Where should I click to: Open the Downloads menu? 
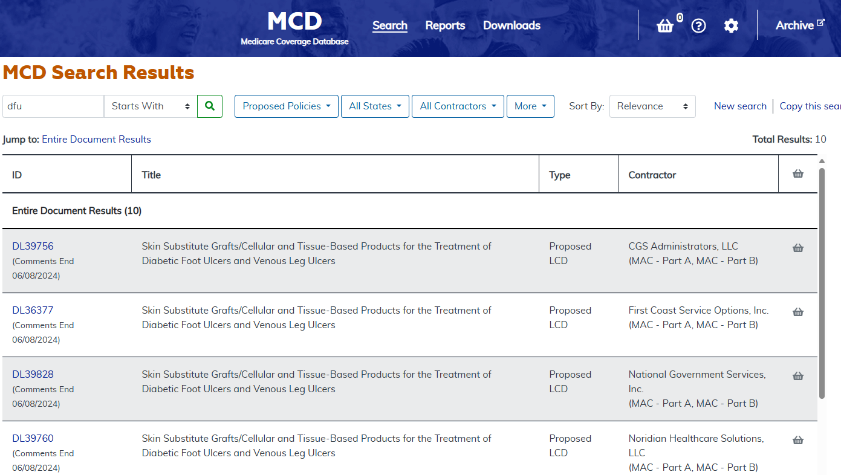512,25
